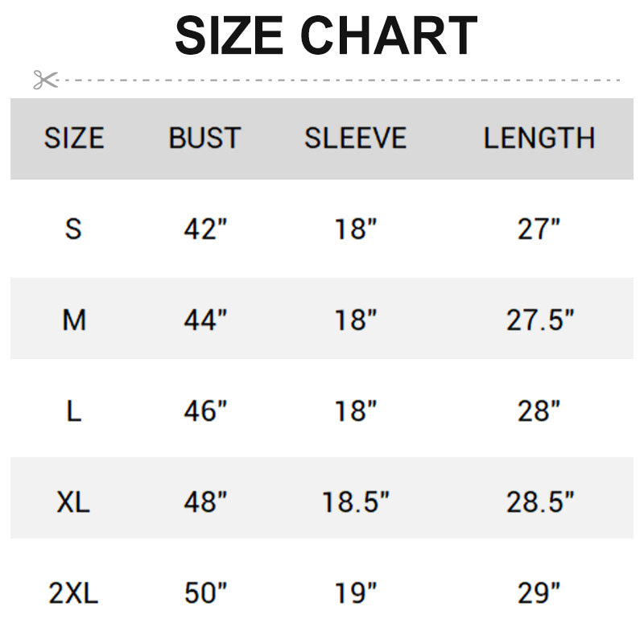This screenshot has height=644, width=644.
Task: Select the 2XL size row label
Action: [x=73, y=594]
